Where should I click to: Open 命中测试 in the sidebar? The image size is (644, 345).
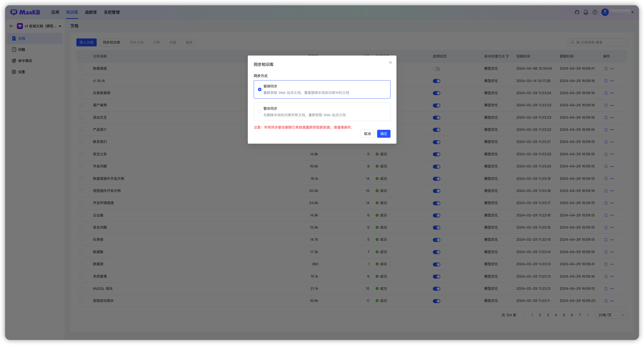tap(25, 61)
